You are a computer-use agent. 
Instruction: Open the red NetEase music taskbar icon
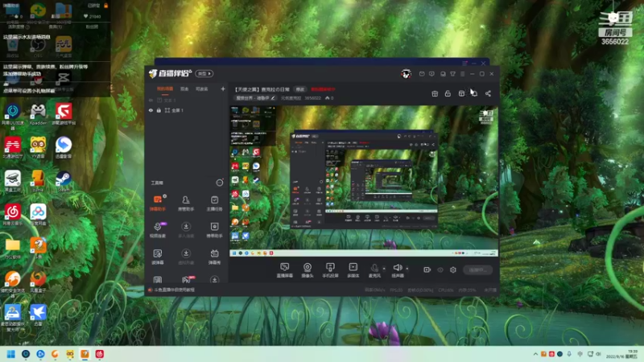99,354
